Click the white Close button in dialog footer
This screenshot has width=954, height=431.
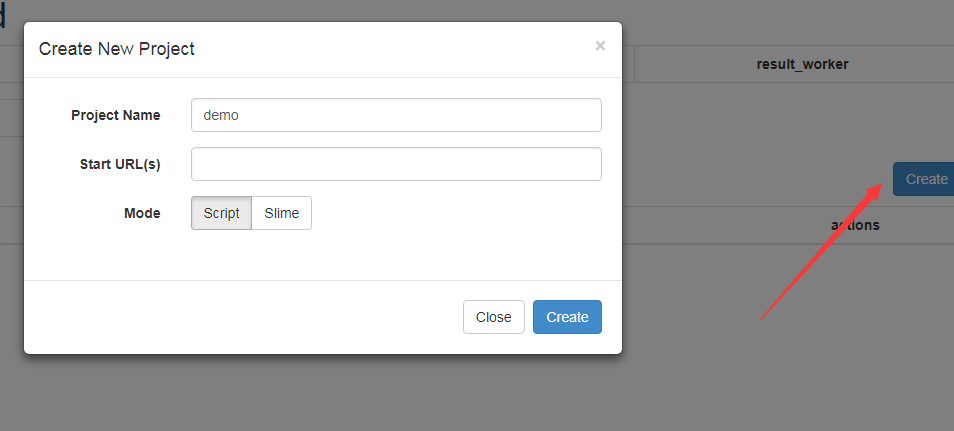click(493, 317)
